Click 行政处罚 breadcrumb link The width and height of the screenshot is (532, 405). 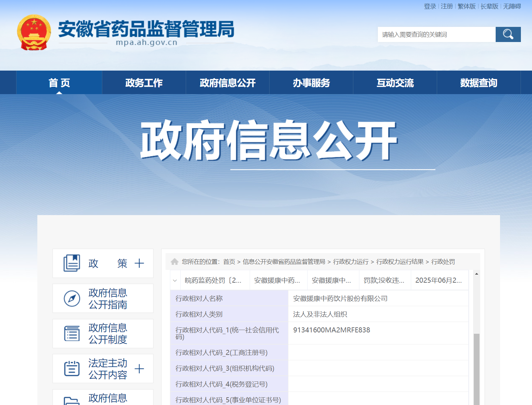[x=443, y=261]
